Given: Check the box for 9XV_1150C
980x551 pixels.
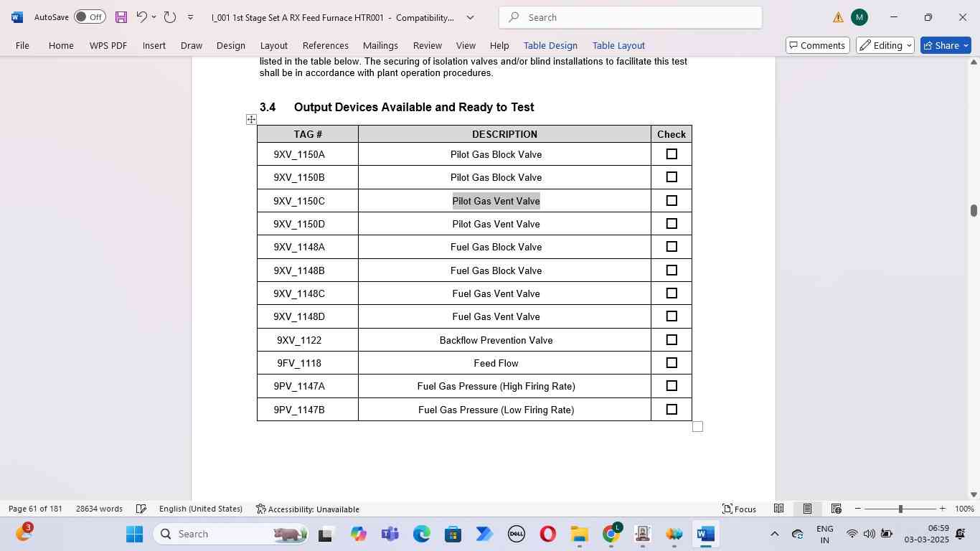Looking at the screenshot, I should coord(672,200).
